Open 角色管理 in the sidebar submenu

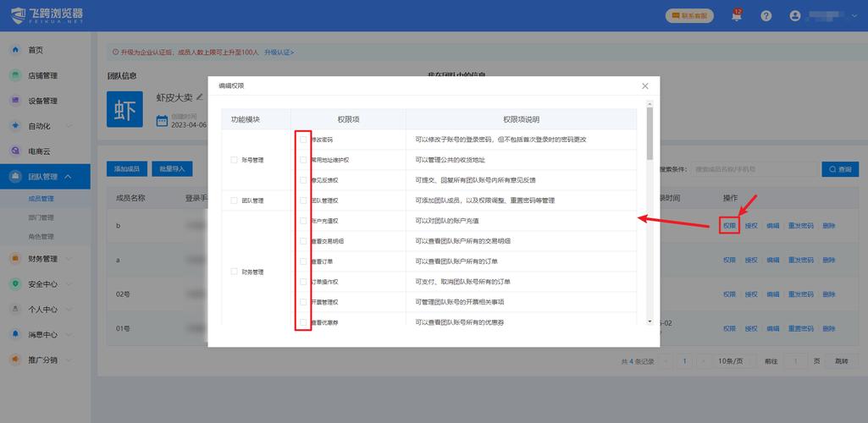(x=41, y=237)
